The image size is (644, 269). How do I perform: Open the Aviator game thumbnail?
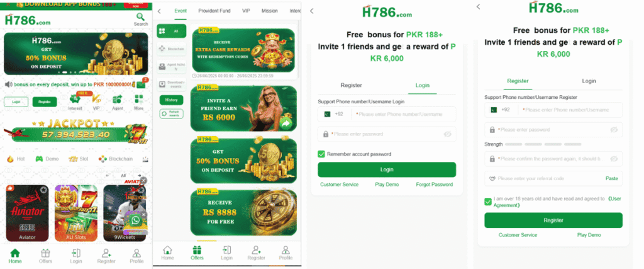[x=27, y=213]
